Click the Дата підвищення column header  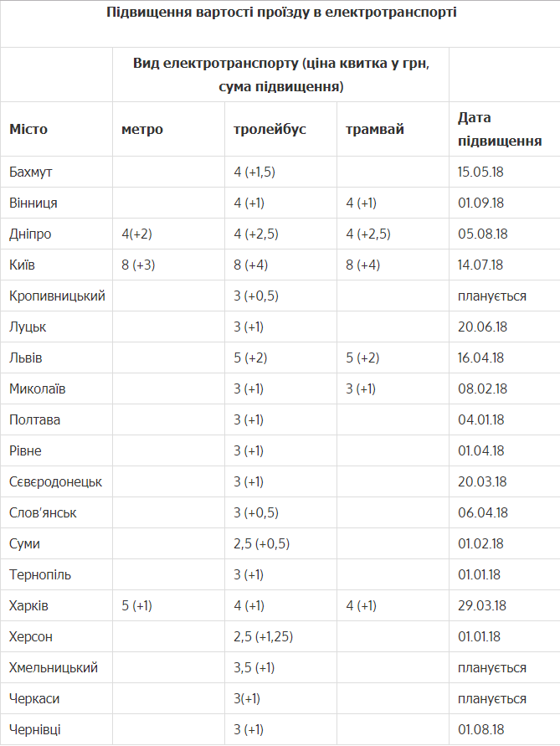pos(500,130)
